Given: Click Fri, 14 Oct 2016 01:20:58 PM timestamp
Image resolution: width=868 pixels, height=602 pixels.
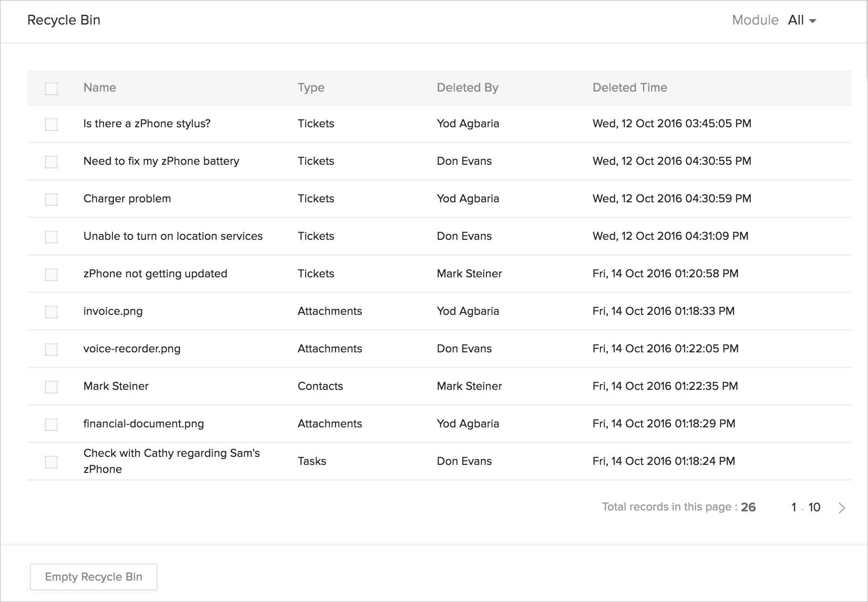Looking at the screenshot, I should pyautogui.click(x=665, y=274).
